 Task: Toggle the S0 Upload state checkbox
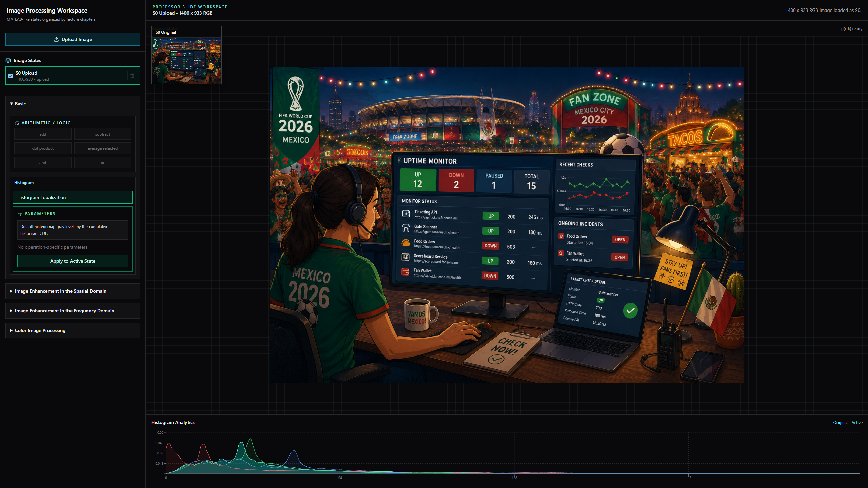point(11,76)
